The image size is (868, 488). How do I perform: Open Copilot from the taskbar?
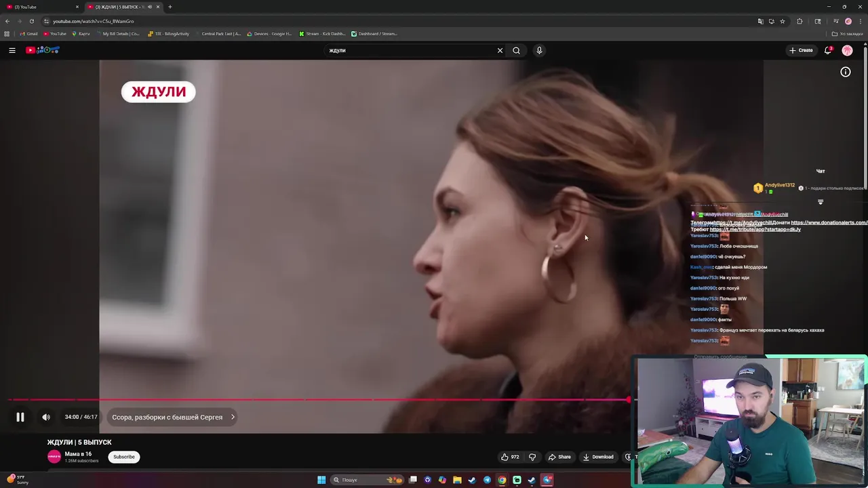[x=442, y=480]
